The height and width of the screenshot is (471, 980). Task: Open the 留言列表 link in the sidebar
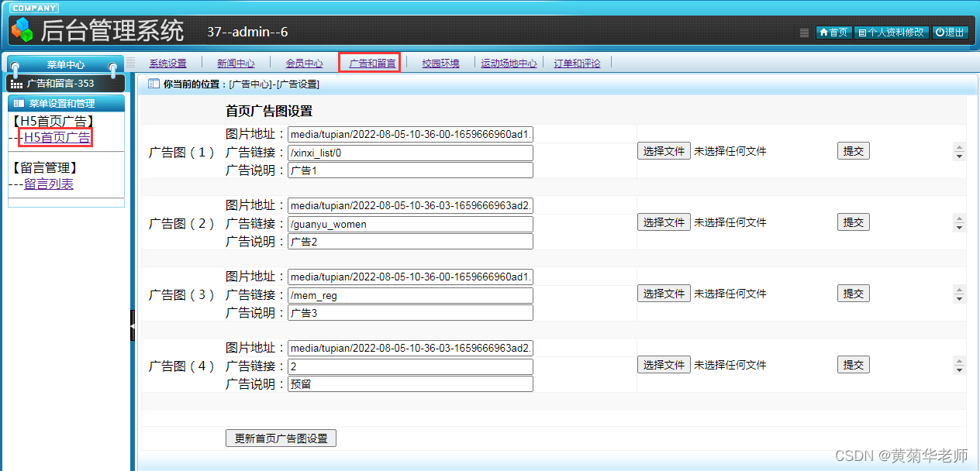click(48, 184)
